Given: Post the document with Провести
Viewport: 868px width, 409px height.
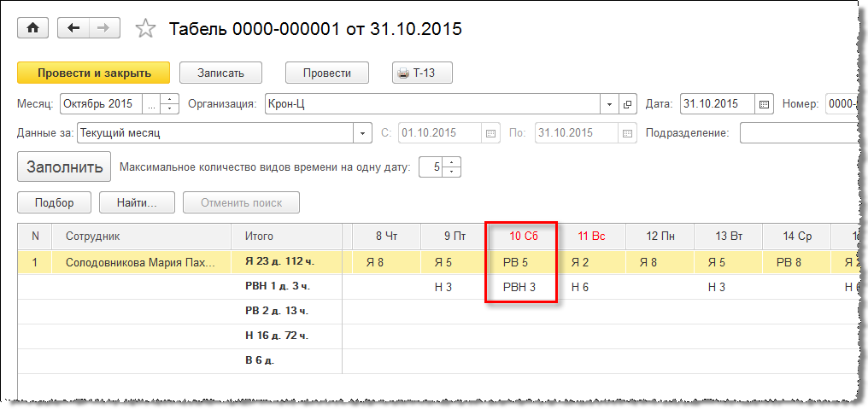Looking at the screenshot, I should click(327, 73).
